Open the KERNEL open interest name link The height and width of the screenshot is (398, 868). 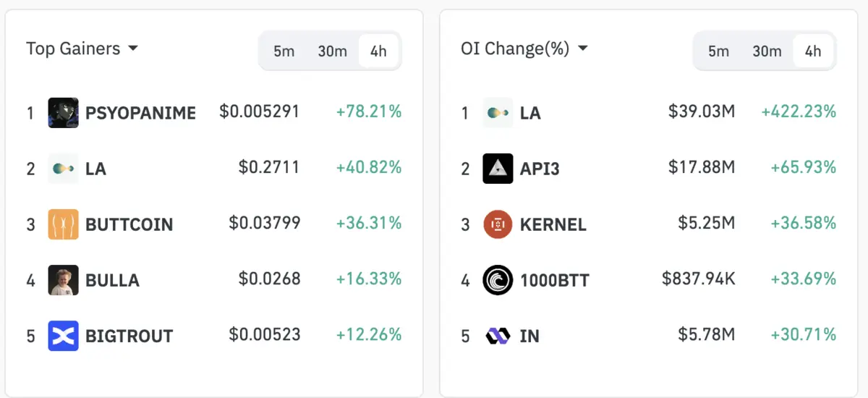point(553,224)
